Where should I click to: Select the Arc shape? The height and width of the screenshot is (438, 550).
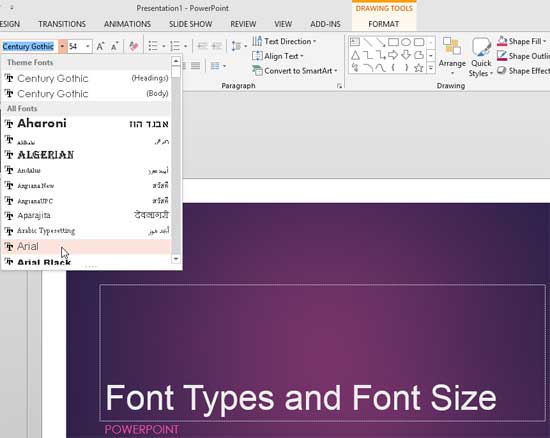[x=368, y=68]
